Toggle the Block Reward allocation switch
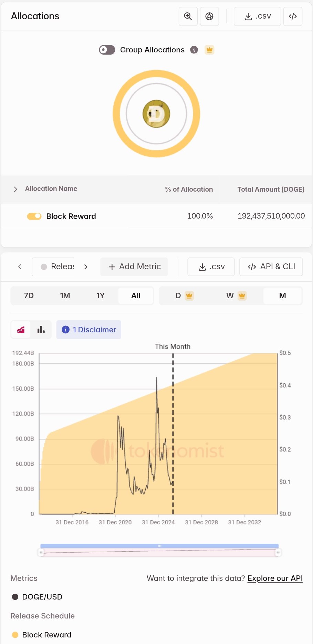The height and width of the screenshot is (644, 313). [x=34, y=216]
